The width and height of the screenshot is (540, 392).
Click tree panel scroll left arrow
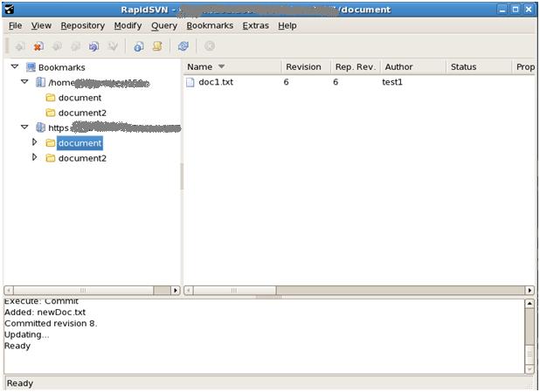9,291
